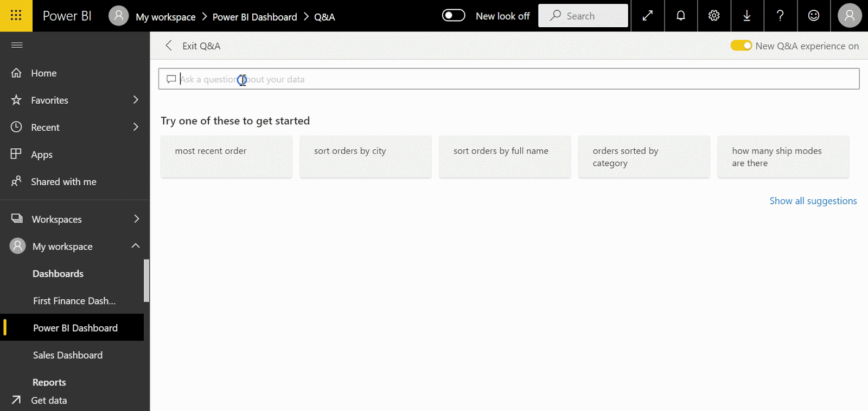Click the download arrow icon
868x411 pixels.
click(747, 16)
